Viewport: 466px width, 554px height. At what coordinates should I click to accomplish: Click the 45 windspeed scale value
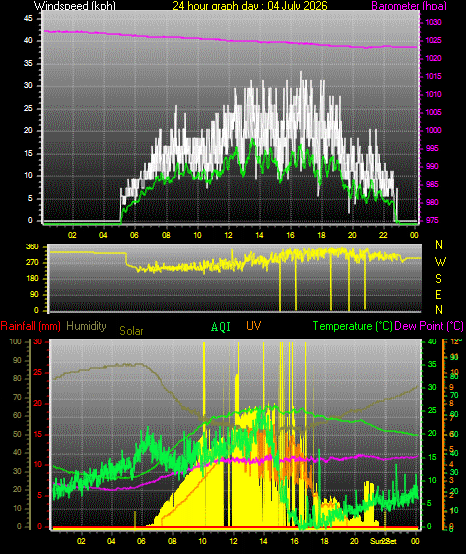(x=28, y=18)
